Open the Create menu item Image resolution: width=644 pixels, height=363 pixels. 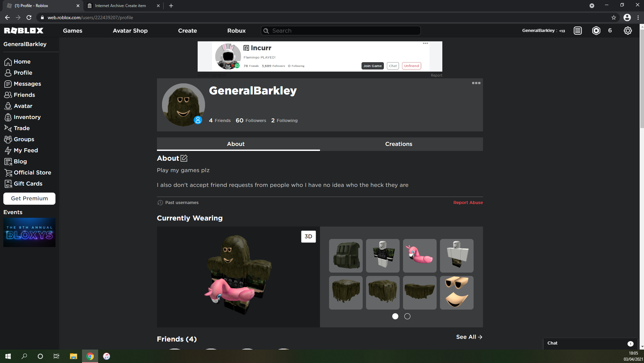(188, 31)
